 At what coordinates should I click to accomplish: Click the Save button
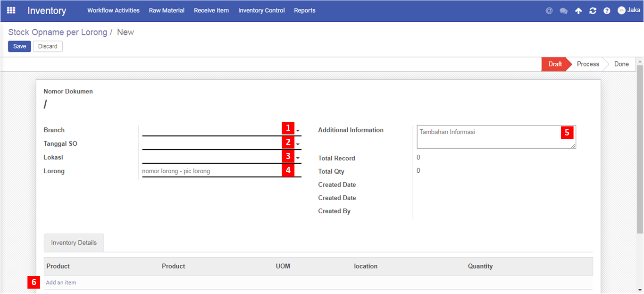(x=19, y=46)
